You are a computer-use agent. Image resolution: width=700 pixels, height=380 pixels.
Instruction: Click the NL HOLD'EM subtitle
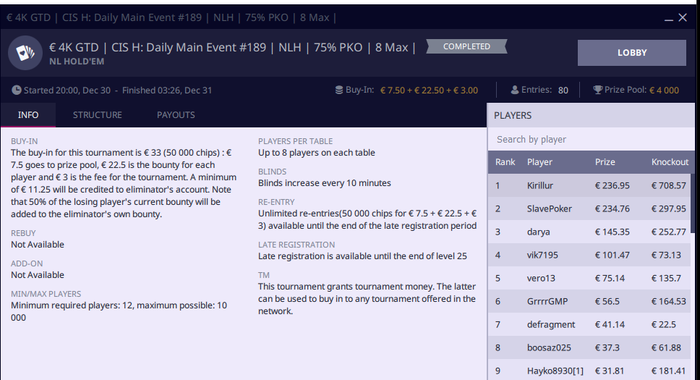tap(77, 62)
